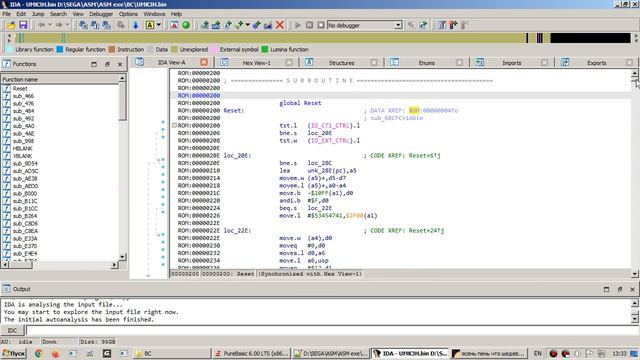
Task: Click the Library function color legend swatch
Action: coord(10,49)
